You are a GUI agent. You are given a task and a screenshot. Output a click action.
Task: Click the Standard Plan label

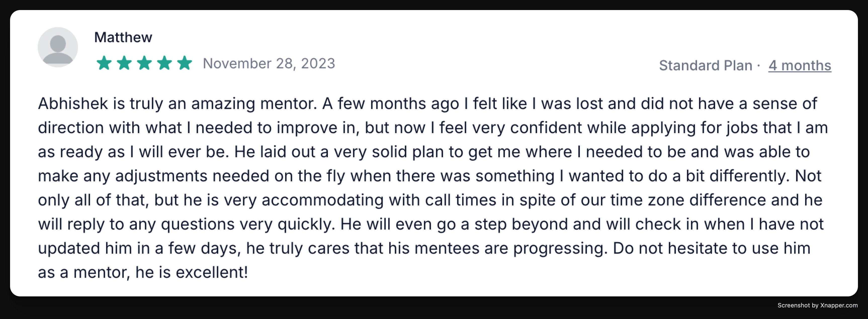point(706,65)
